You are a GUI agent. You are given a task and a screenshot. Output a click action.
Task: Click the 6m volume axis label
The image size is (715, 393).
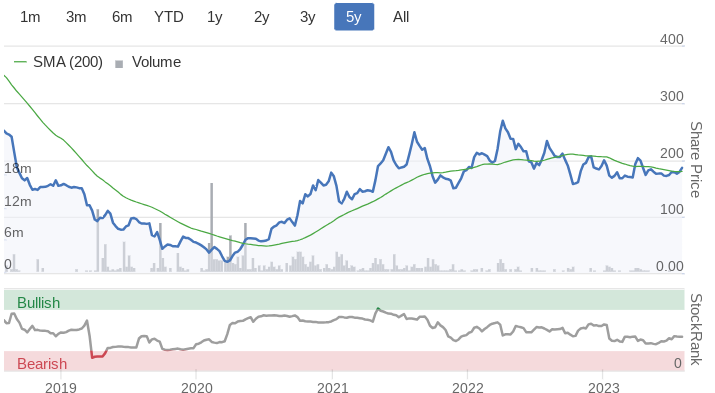click(14, 232)
